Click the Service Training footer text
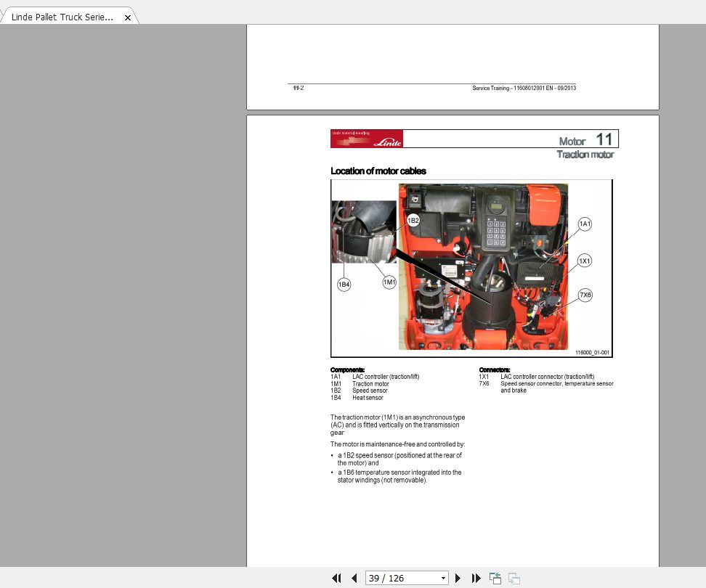Screen dimensions: 706x588 [x=524, y=88]
